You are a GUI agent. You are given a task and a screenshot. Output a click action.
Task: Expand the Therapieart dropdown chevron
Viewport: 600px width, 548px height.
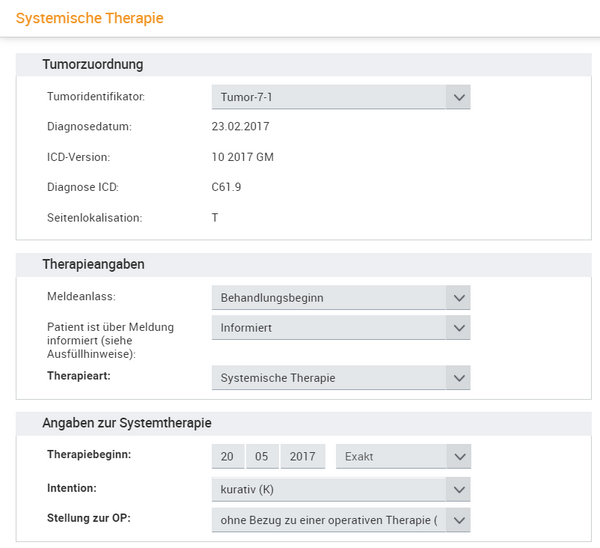click(458, 378)
